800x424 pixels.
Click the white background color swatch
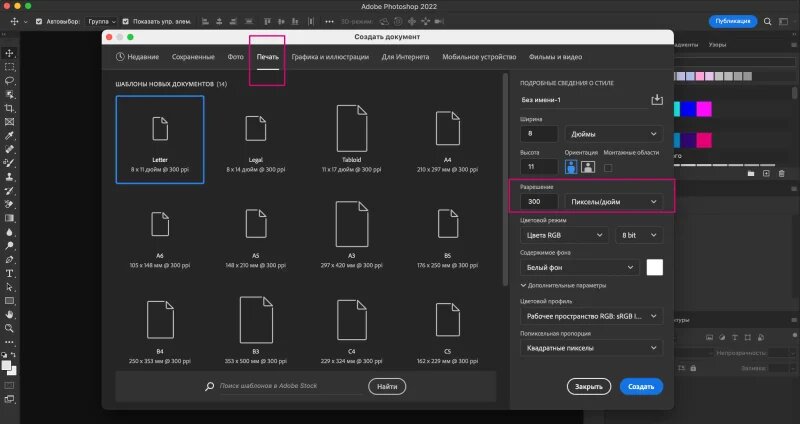tap(655, 267)
